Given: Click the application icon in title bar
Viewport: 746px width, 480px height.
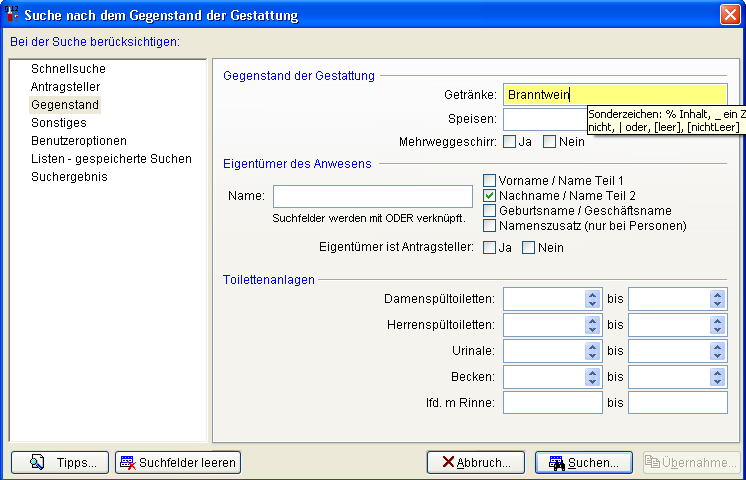Looking at the screenshot, I should pyautogui.click(x=12, y=14).
